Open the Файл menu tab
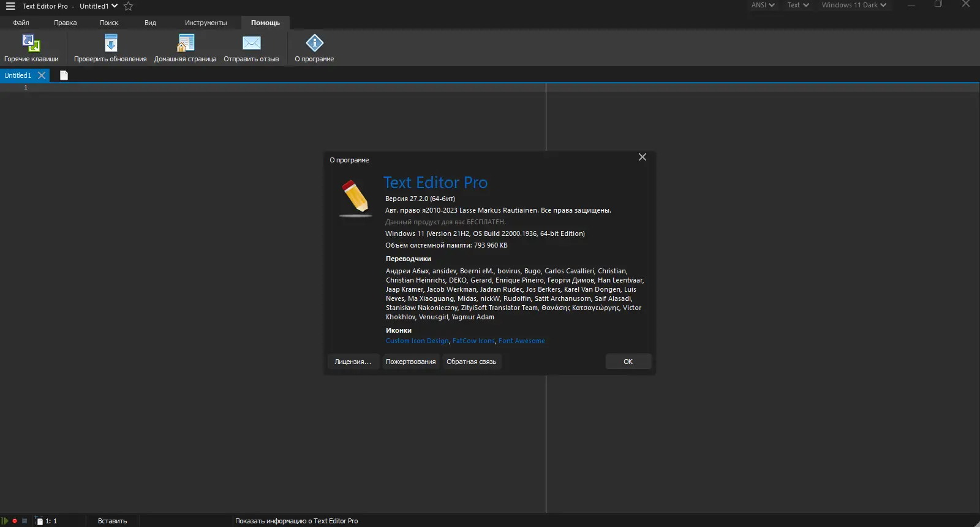This screenshot has height=527, width=980. (21, 23)
